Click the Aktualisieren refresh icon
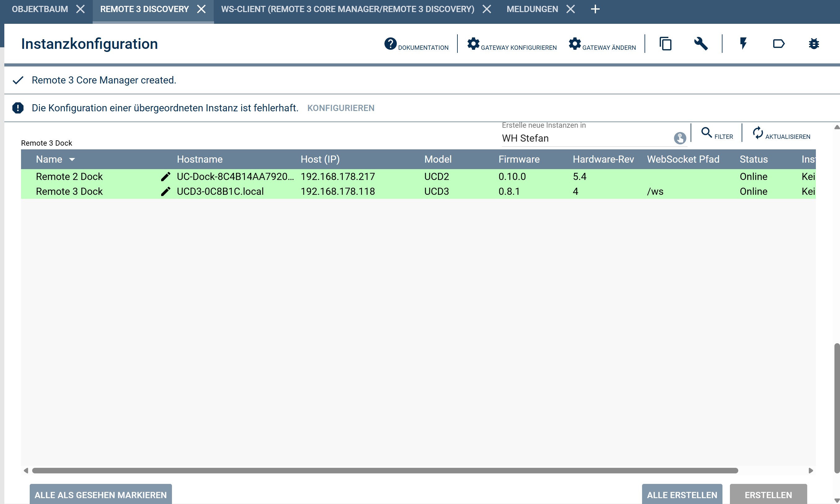The image size is (840, 504). click(757, 132)
